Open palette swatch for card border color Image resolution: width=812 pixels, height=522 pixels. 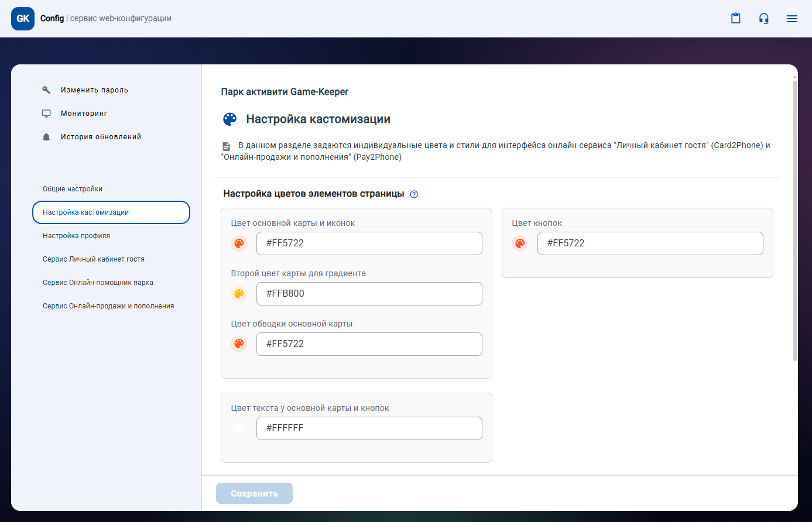click(239, 344)
